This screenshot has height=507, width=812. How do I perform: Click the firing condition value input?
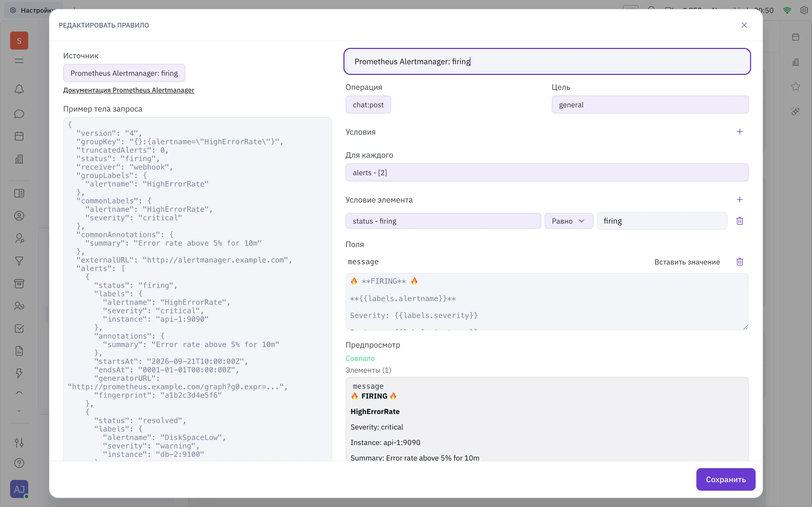(662, 221)
